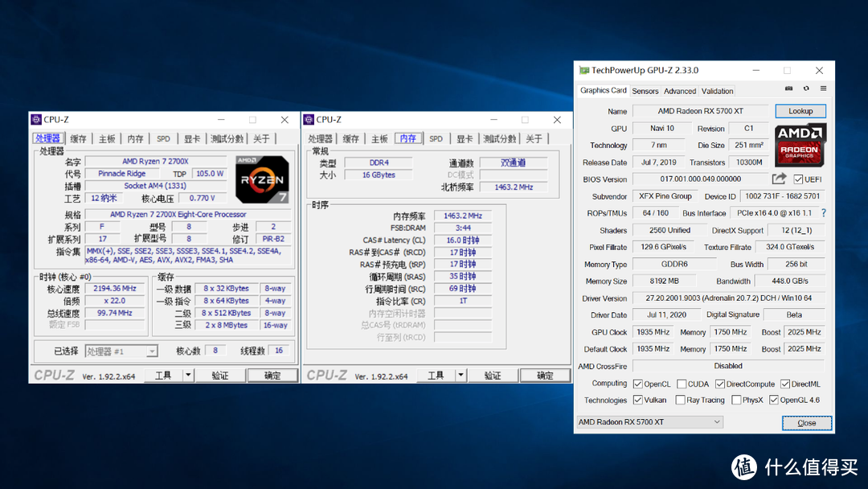868x489 pixels.
Task: Click the 插槽 value Socket AM4 (1331)
Action: coord(155,186)
